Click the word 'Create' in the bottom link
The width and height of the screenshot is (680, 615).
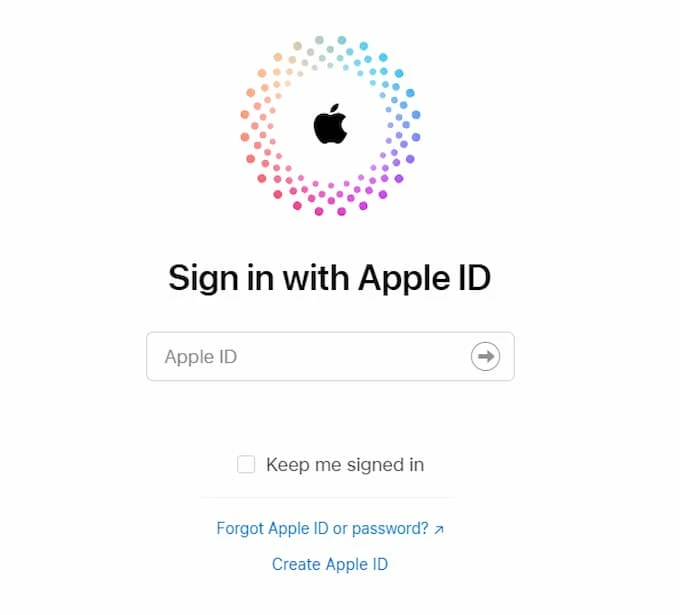tap(296, 564)
